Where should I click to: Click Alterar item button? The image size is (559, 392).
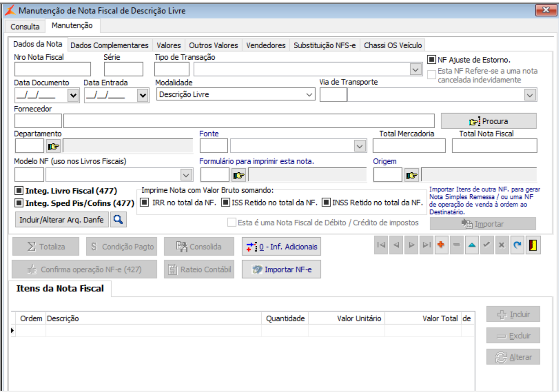[513, 357]
